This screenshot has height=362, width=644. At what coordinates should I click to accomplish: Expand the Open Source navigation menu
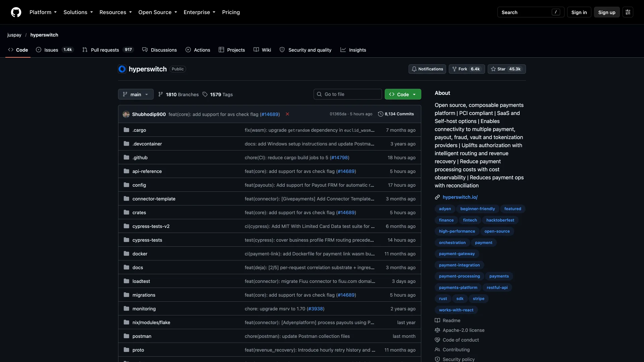tap(158, 12)
